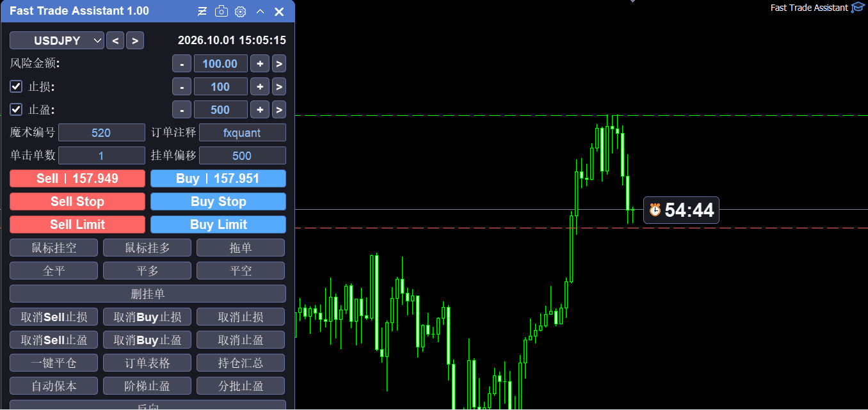Viewport: 868px width, 410px height.
Task: Click the 取消Buy止盈 button
Action: coord(147,340)
